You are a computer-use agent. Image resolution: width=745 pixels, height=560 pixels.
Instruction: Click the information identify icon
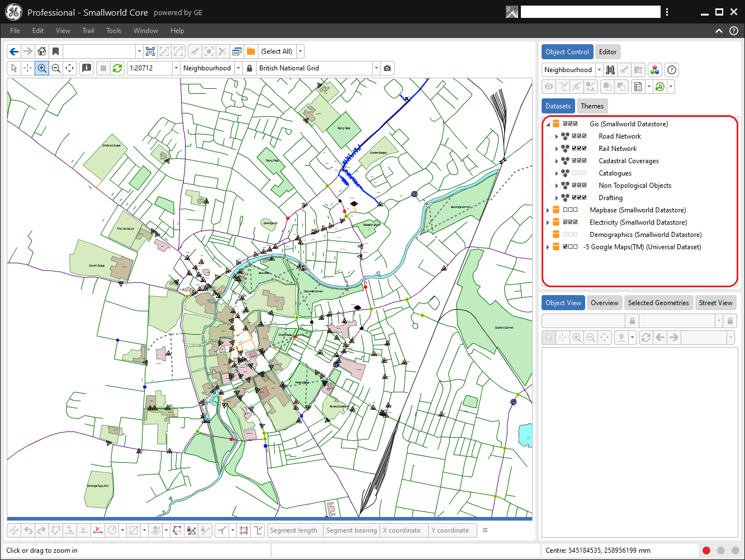(87, 68)
